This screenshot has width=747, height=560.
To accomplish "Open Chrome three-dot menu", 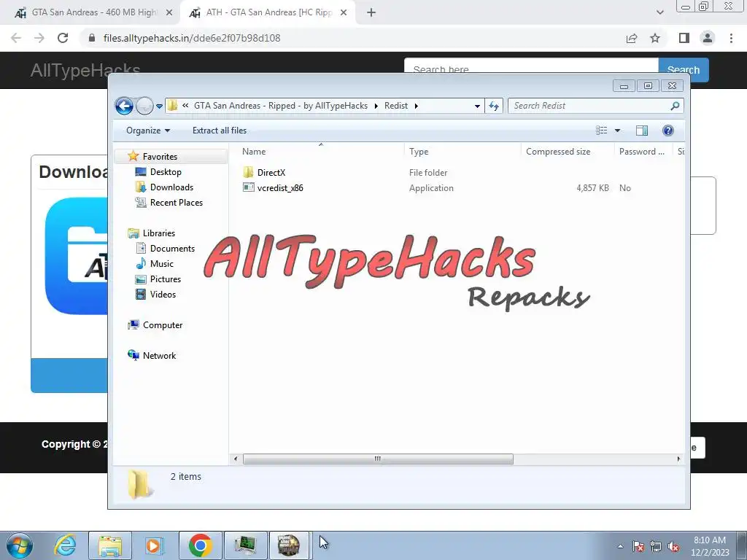I will coord(731,38).
